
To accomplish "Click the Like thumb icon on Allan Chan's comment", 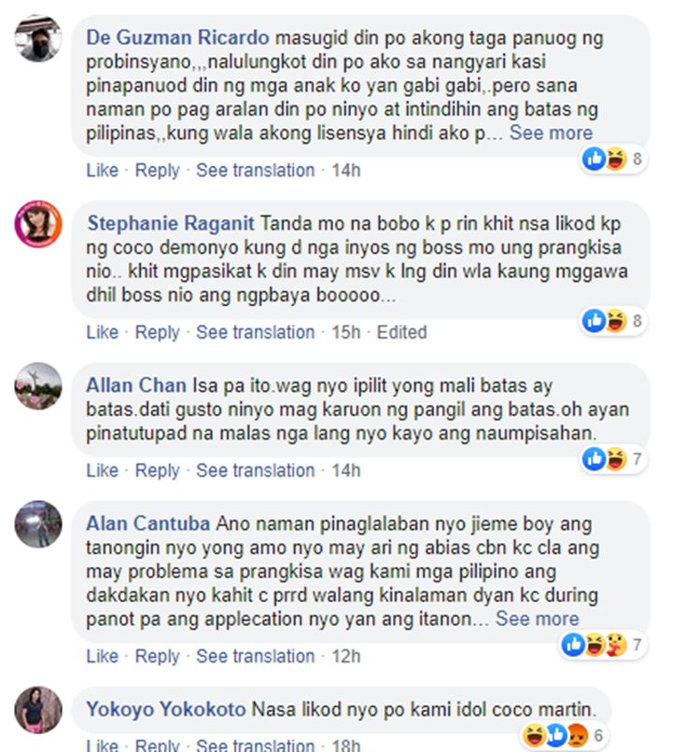I will 594,458.
